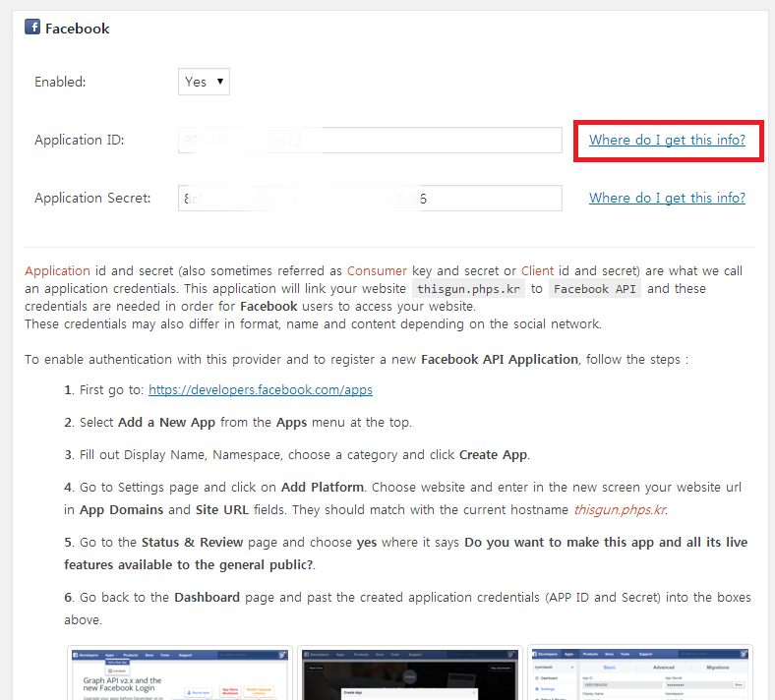
Task: Open info link beside Application ID field
Action: (x=667, y=140)
